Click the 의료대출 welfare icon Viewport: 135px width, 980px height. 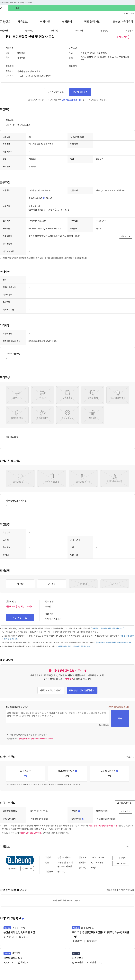coord(42,415)
